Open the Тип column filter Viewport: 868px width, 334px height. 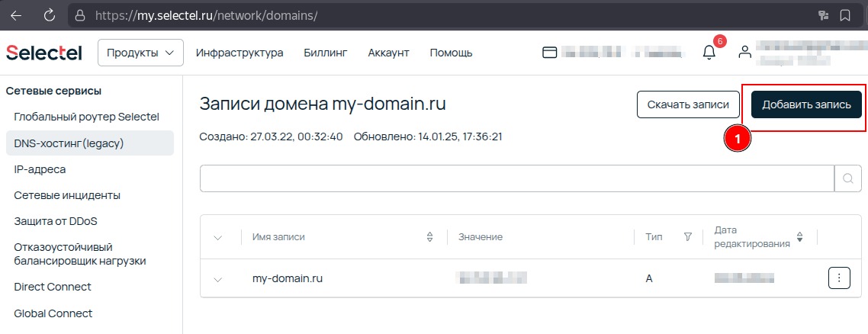(687, 237)
